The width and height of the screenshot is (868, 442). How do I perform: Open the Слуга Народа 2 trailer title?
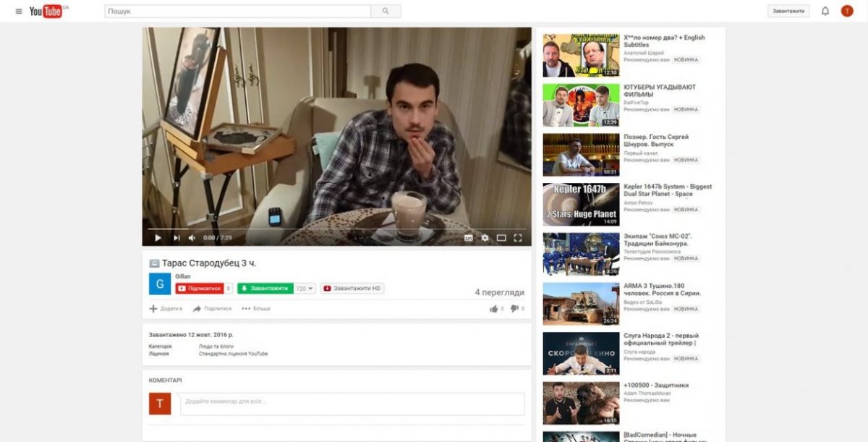[661, 339]
